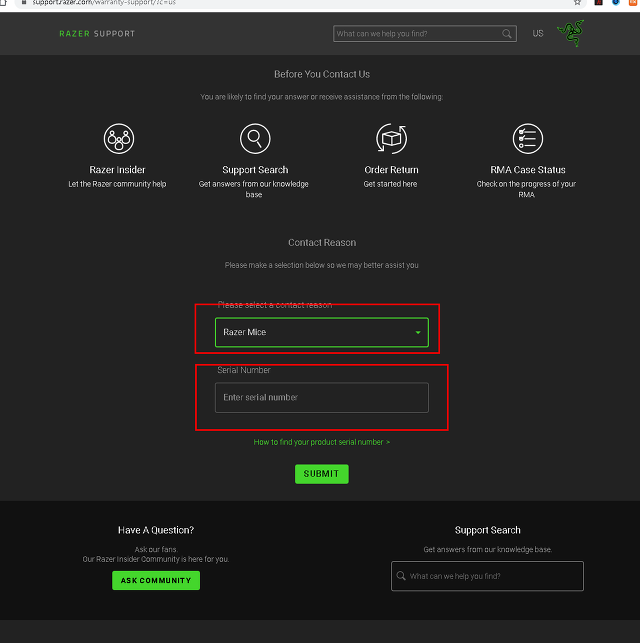Open How to find your product serial number link

(x=322, y=442)
